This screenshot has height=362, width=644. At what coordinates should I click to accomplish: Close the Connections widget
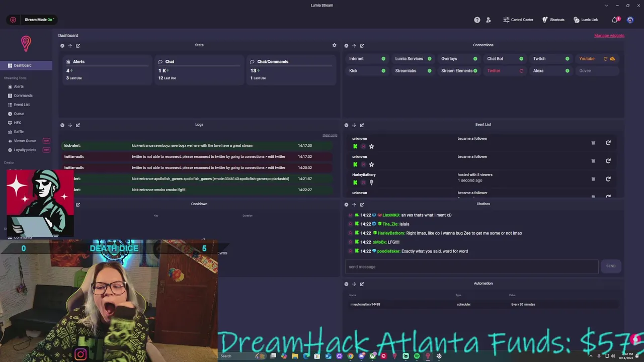point(346,46)
